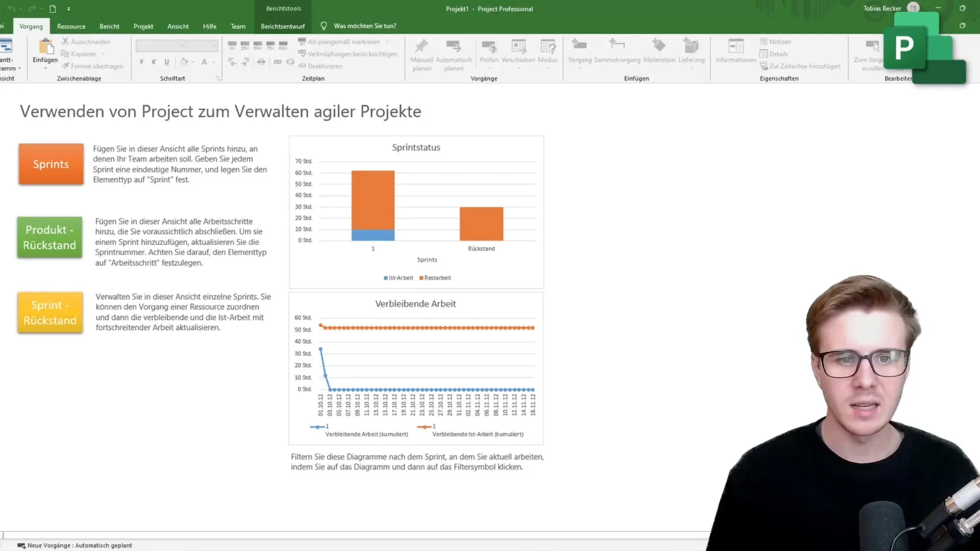
Task: Click Zur Zeitachse hinzufügen
Action: tap(799, 66)
